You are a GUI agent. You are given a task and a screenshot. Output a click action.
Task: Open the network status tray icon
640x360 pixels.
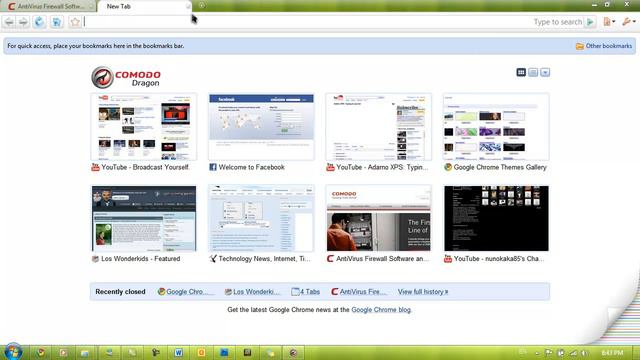573,353
